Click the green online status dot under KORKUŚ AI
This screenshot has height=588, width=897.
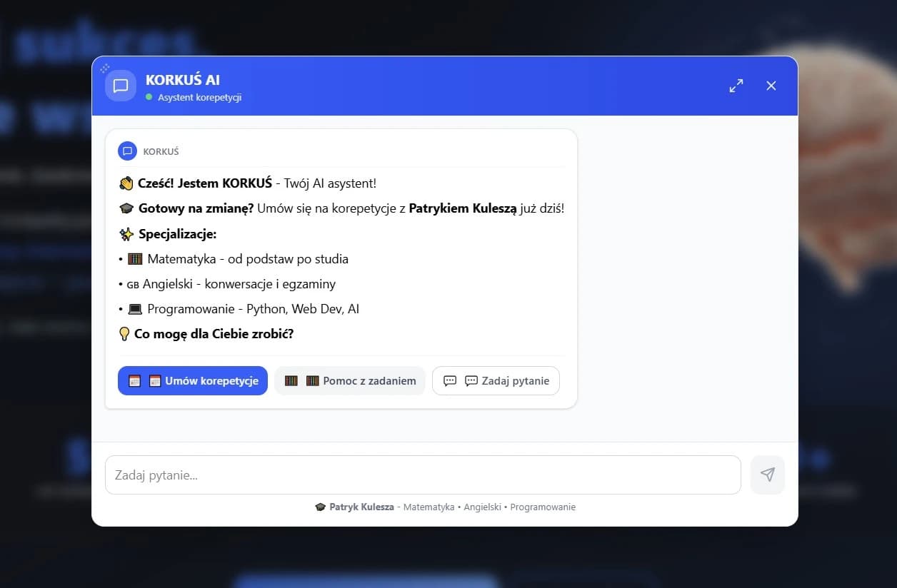(x=149, y=98)
